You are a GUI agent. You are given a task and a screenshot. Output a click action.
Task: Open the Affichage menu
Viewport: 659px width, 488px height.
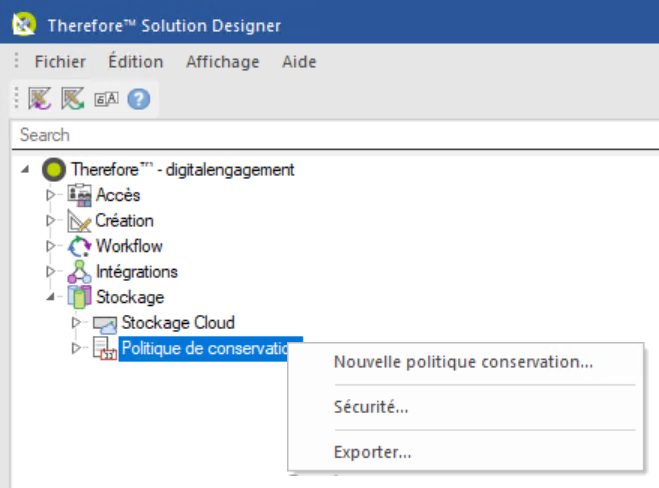coord(223,62)
